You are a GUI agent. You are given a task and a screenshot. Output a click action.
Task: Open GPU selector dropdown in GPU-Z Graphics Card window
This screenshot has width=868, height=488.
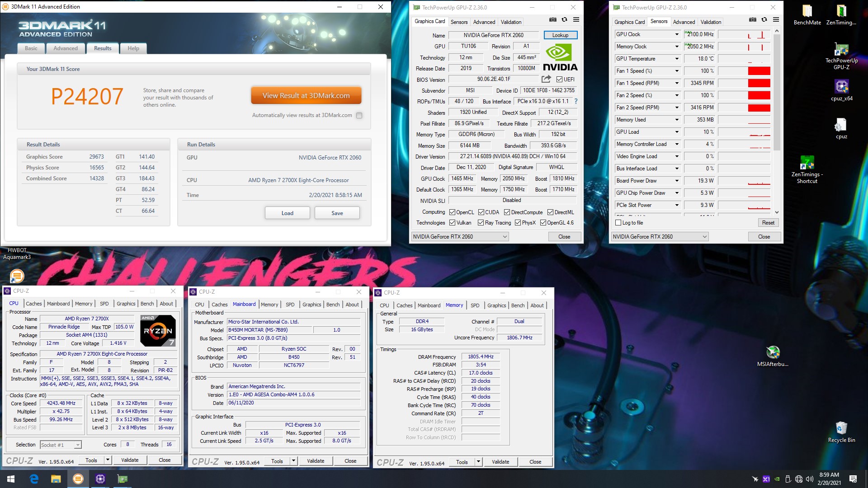pos(460,237)
